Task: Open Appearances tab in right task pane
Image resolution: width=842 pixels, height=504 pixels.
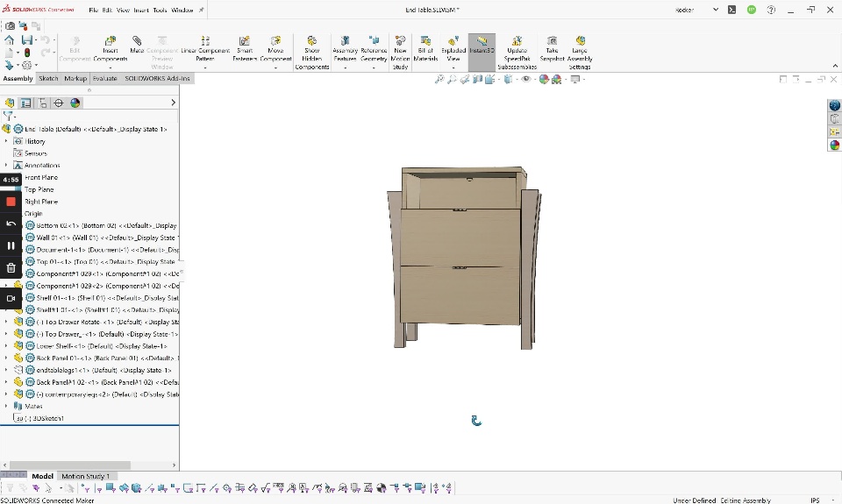Action: click(x=834, y=145)
